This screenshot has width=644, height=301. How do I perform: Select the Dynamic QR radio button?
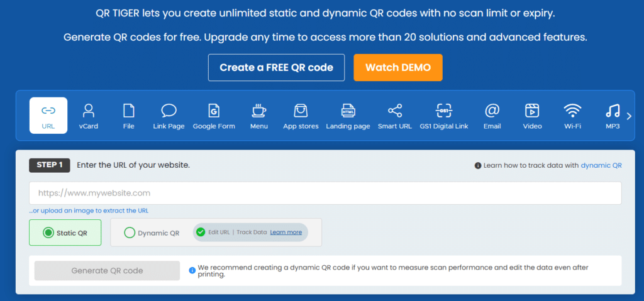130,233
